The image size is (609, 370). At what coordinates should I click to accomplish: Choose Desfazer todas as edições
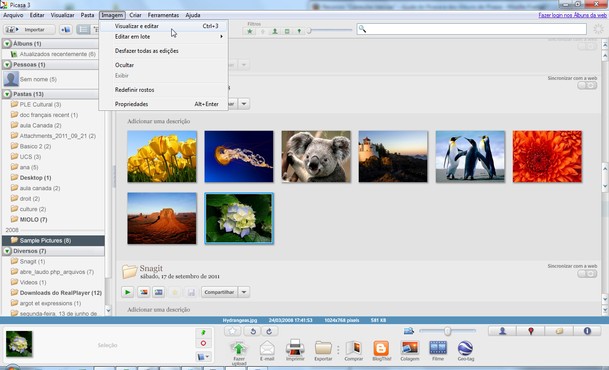pos(163,51)
